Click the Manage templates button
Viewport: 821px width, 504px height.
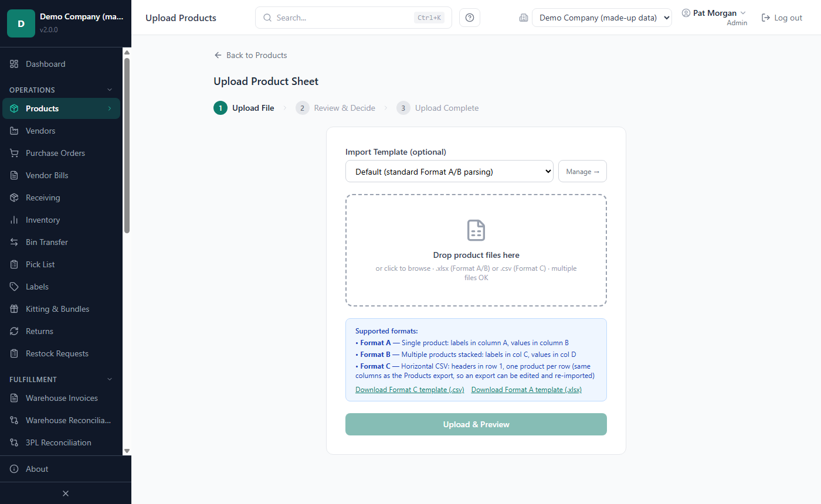[582, 171]
